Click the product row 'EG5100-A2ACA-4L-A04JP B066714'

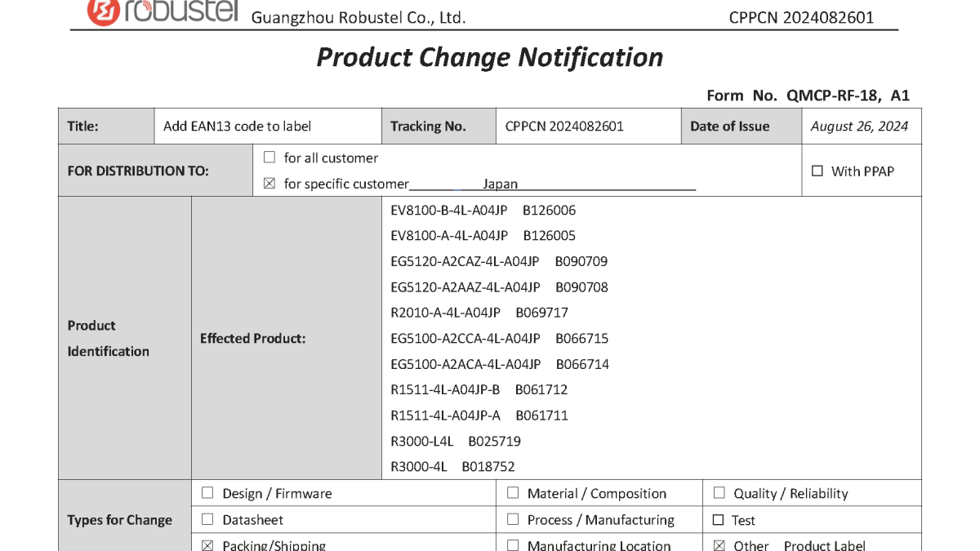(x=500, y=364)
